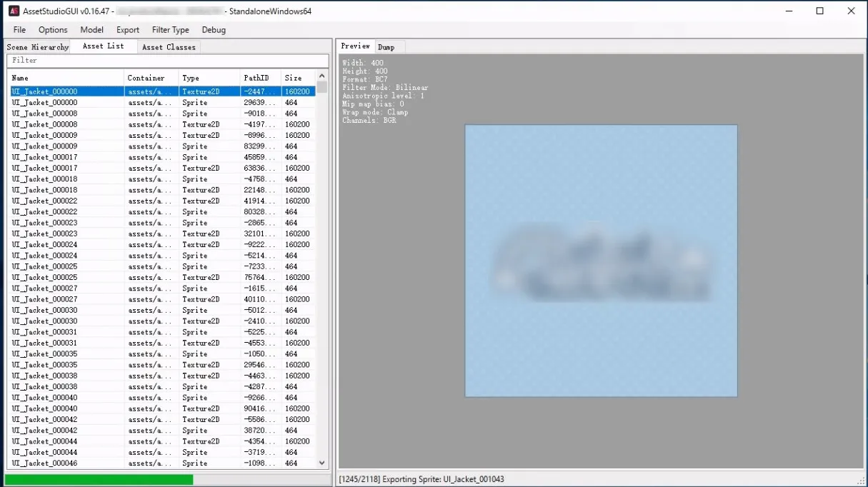Switch to the Asset Classes tab
Screen dimensions: 868x487
click(169, 47)
